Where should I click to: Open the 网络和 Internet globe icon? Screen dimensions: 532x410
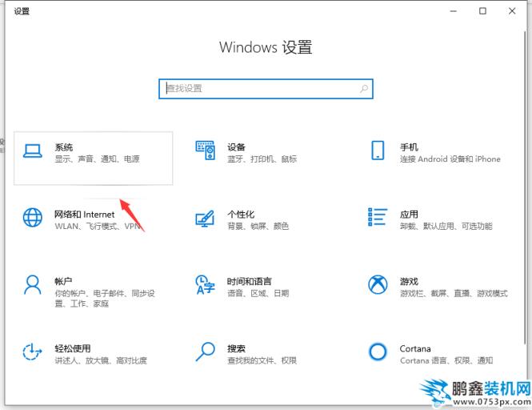point(33,217)
